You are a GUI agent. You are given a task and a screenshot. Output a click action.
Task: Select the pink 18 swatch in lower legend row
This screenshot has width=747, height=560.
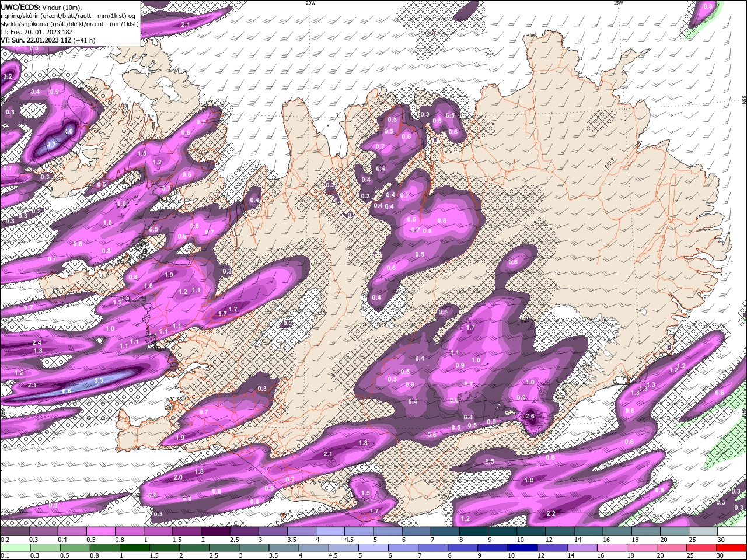[x=642, y=548]
